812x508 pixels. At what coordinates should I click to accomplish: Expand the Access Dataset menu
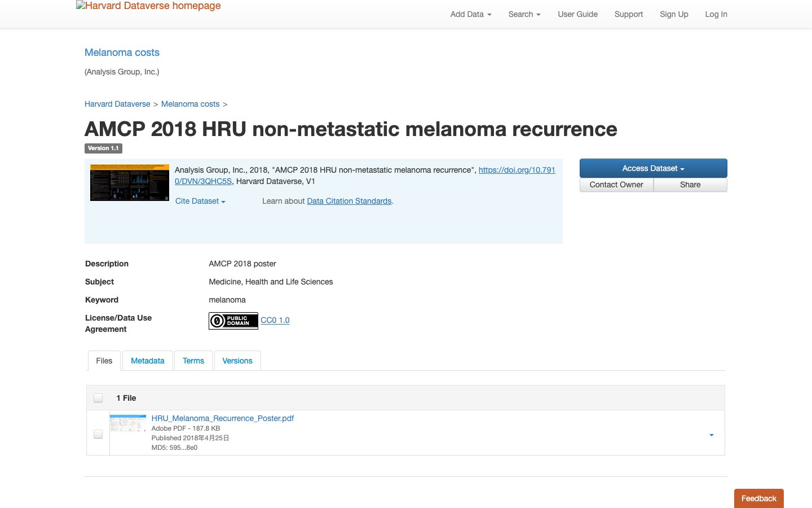pos(653,168)
